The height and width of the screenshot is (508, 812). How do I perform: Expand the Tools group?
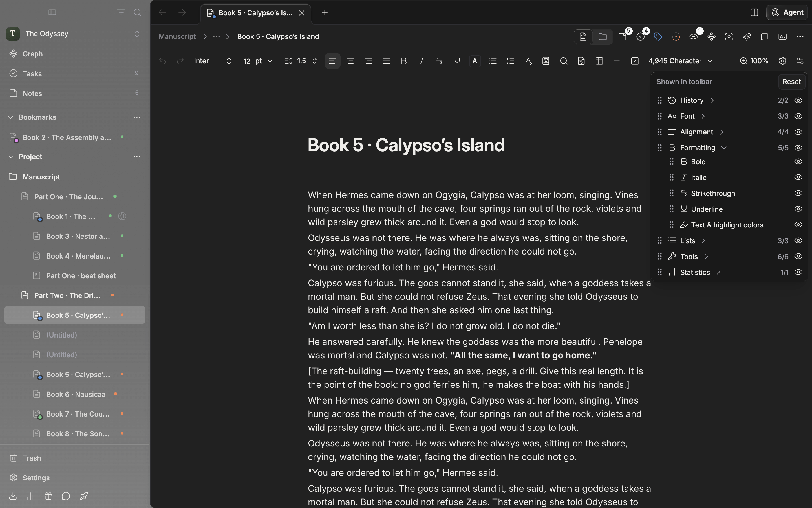(x=706, y=256)
